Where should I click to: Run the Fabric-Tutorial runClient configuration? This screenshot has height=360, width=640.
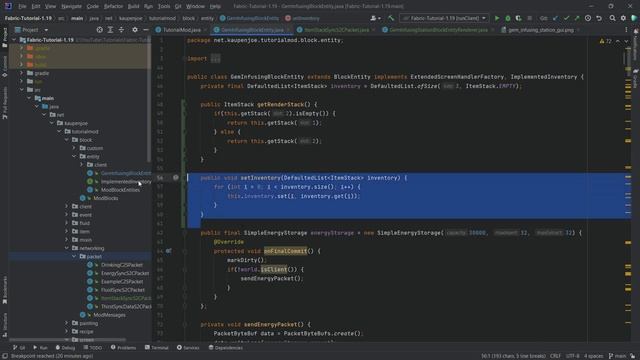pos(497,18)
